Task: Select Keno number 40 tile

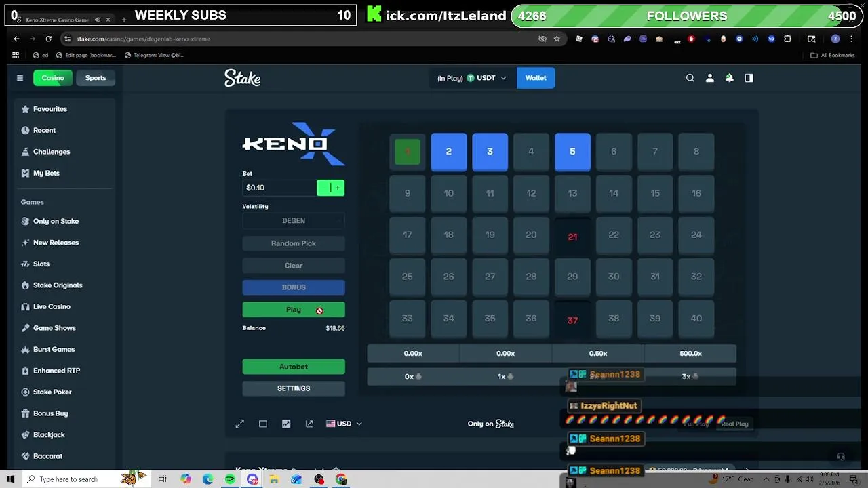Action: click(x=696, y=319)
